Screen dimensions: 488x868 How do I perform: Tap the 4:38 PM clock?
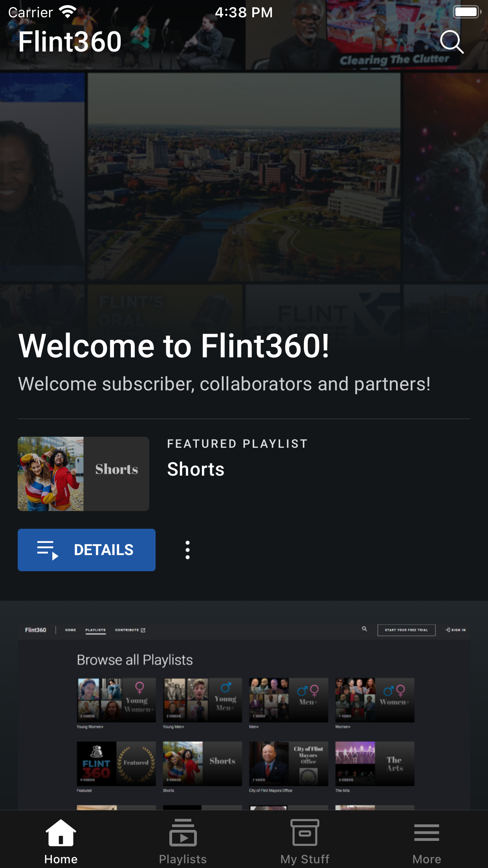244,12
